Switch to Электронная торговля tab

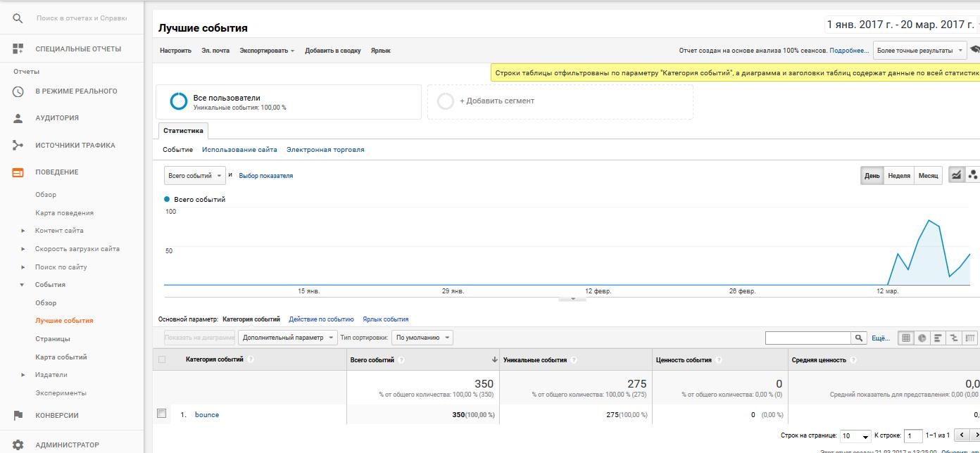pyautogui.click(x=325, y=150)
